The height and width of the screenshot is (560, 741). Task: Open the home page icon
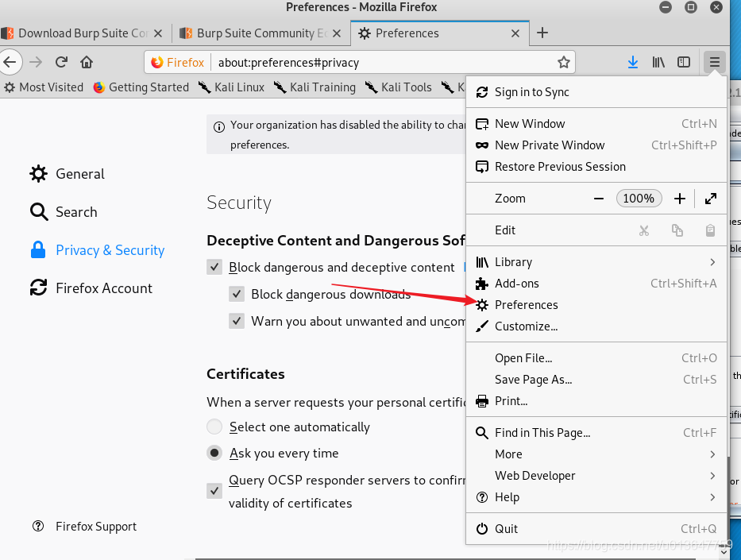point(87,62)
